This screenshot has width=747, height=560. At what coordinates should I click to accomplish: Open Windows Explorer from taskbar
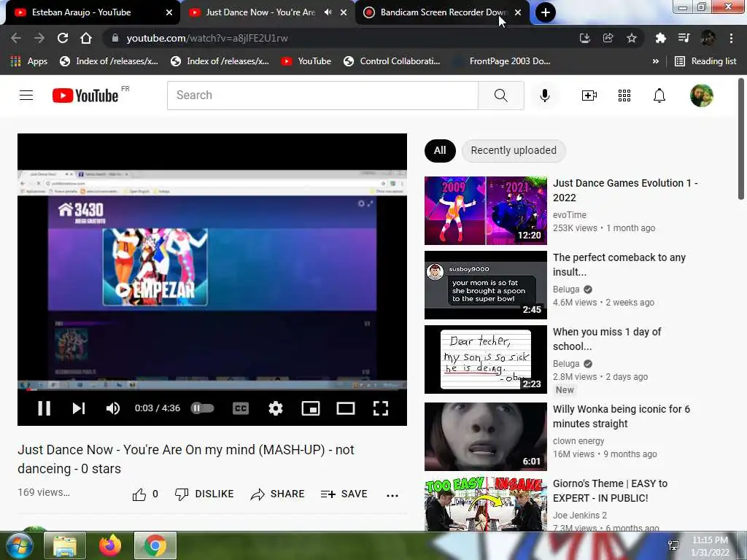[x=65, y=545]
